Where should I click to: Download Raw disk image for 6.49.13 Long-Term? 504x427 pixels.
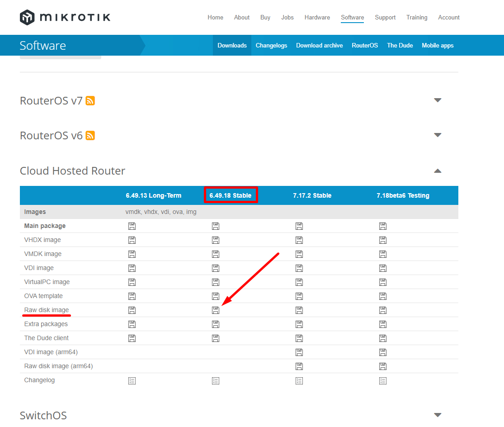point(132,310)
